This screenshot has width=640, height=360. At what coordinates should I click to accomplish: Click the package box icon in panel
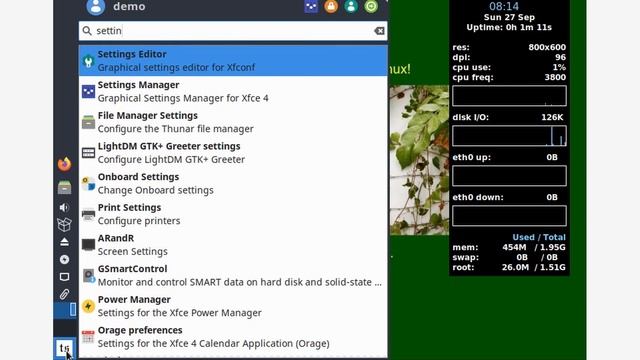[64, 224]
